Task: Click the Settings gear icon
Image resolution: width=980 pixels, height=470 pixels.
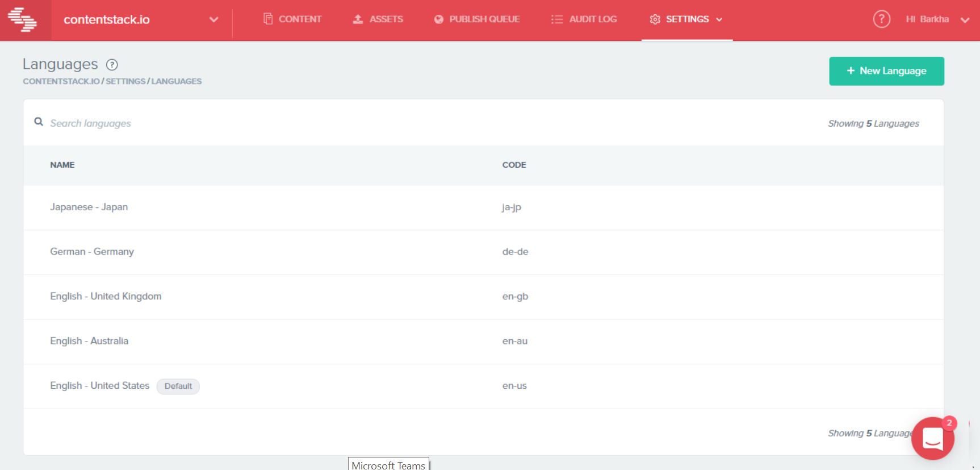Action: 655,19
